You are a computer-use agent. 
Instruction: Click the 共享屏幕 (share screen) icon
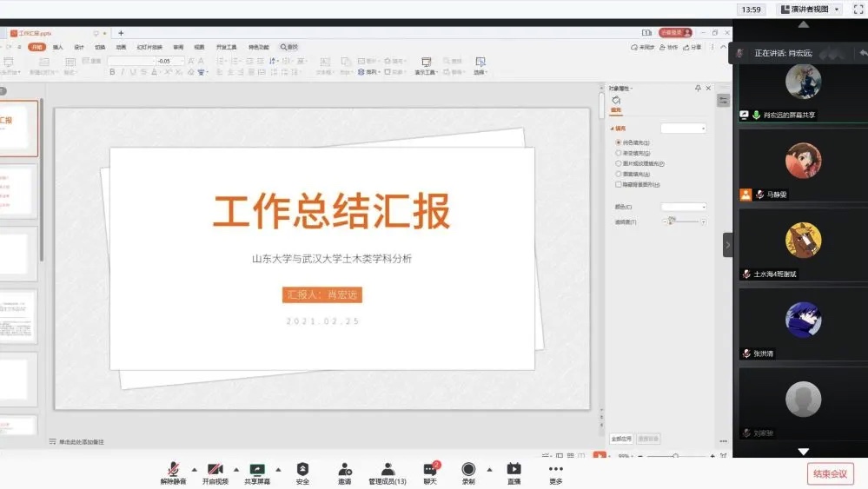click(256, 469)
